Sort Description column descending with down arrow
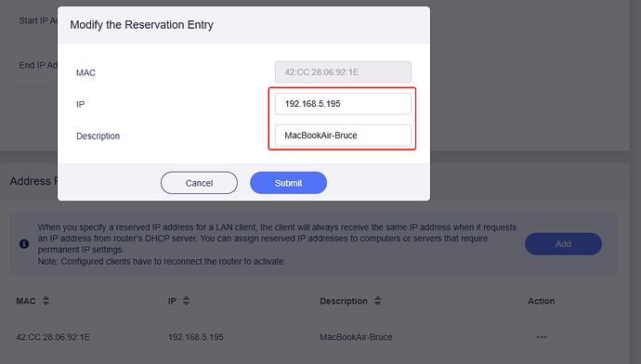 point(378,304)
